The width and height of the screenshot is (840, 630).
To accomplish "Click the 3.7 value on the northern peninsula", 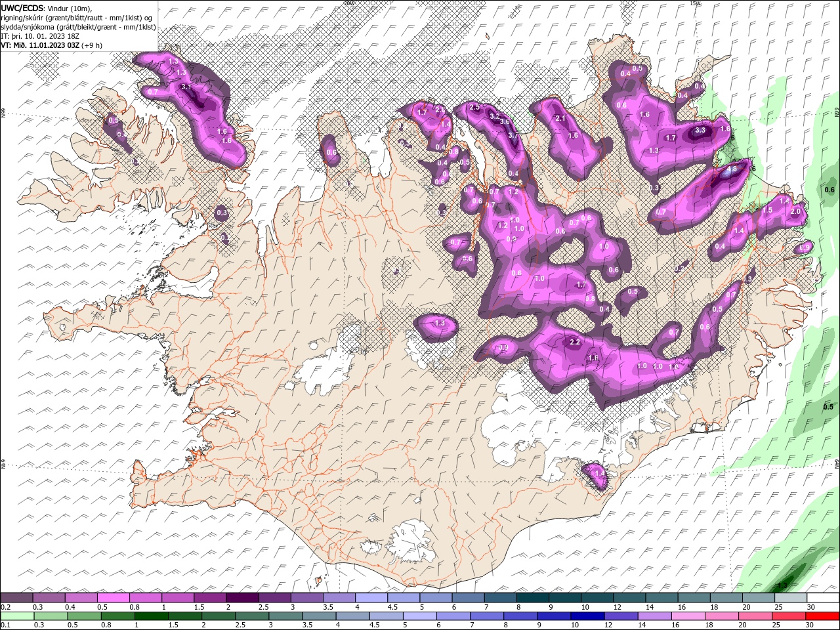I will tap(513, 135).
